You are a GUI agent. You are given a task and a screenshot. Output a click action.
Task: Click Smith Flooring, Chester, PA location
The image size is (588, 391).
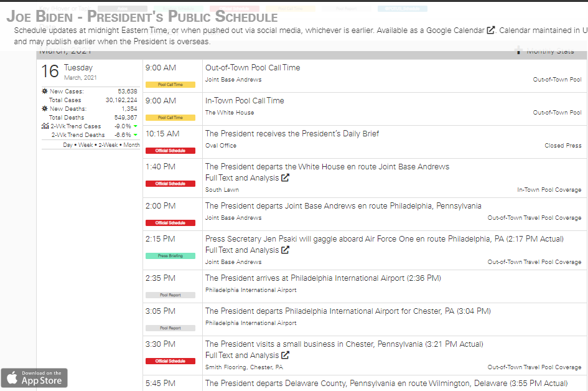(244, 367)
